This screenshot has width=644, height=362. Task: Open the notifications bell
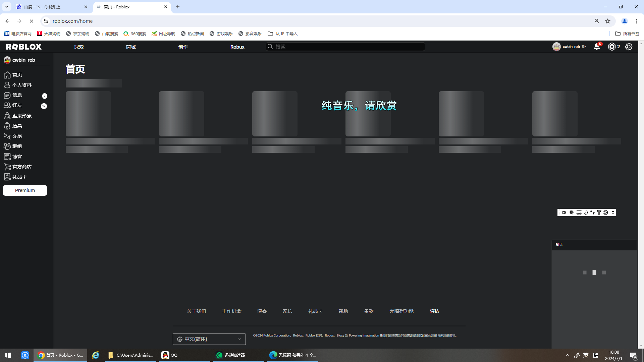pos(597,47)
